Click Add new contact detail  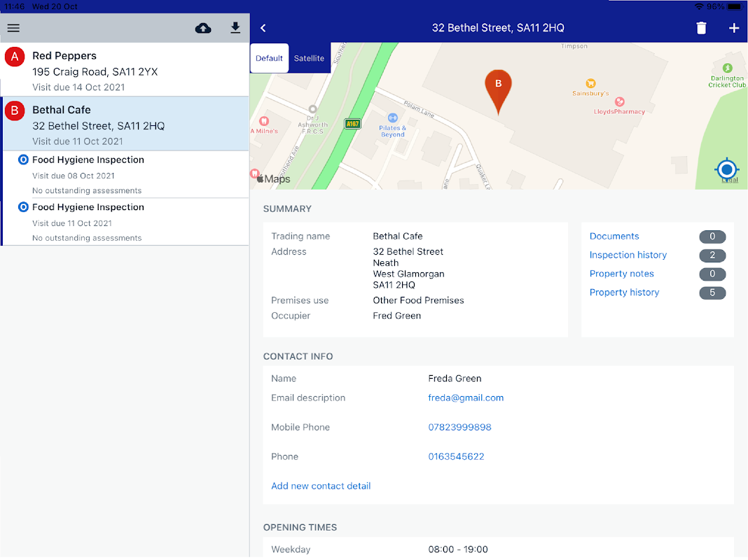(321, 486)
